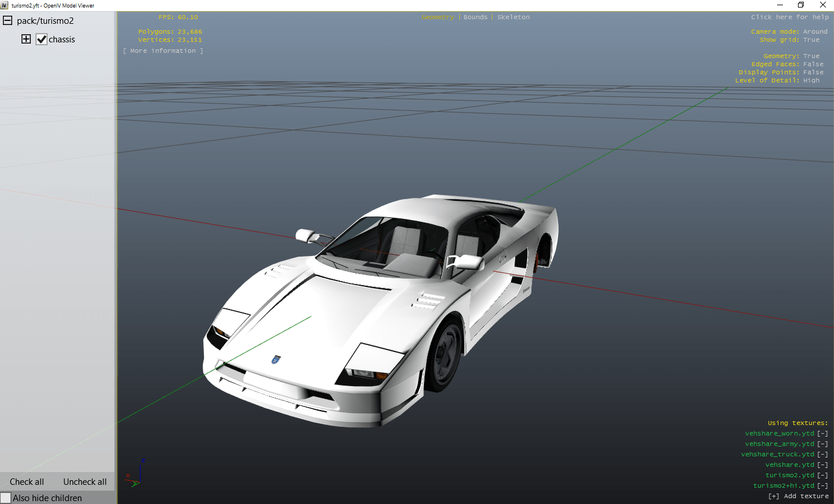Open the More information link
The width and height of the screenshot is (834, 504).
[163, 51]
